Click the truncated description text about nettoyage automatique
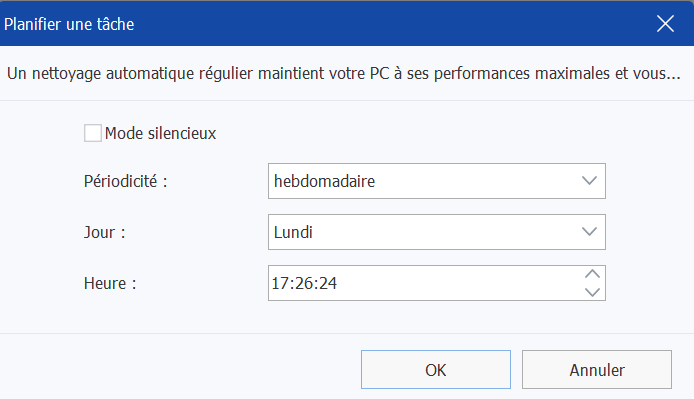The image size is (694, 399). click(343, 74)
